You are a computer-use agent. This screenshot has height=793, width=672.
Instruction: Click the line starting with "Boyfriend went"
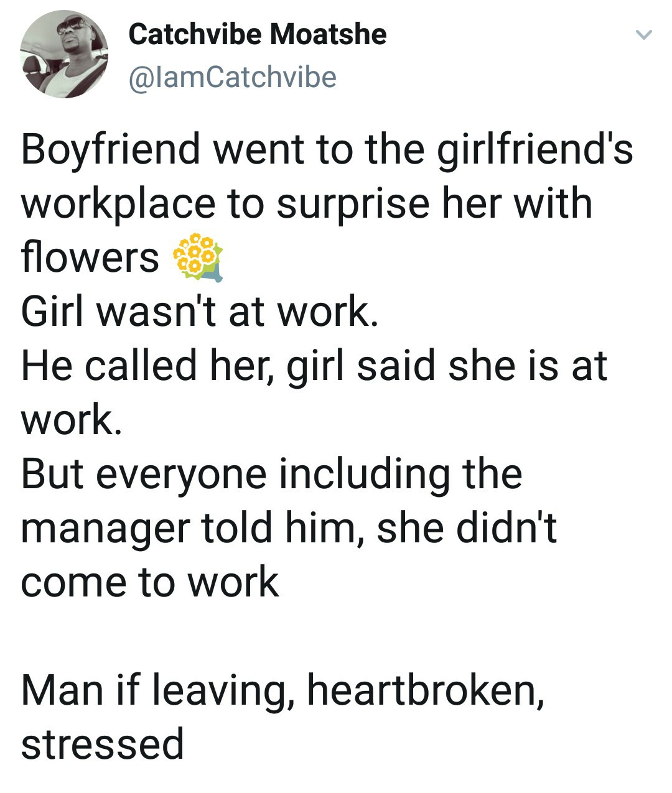click(327, 151)
